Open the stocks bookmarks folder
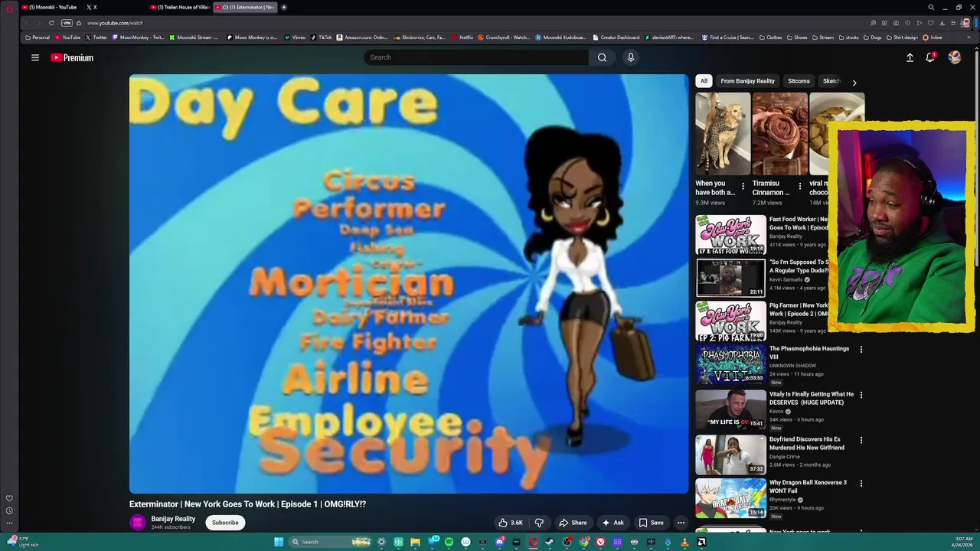980x551 pixels. 848,37
